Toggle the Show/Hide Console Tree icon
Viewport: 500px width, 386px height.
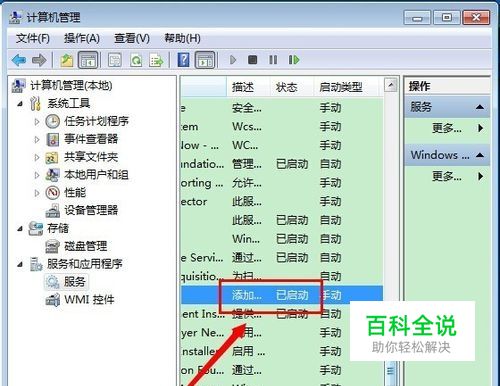88,60
